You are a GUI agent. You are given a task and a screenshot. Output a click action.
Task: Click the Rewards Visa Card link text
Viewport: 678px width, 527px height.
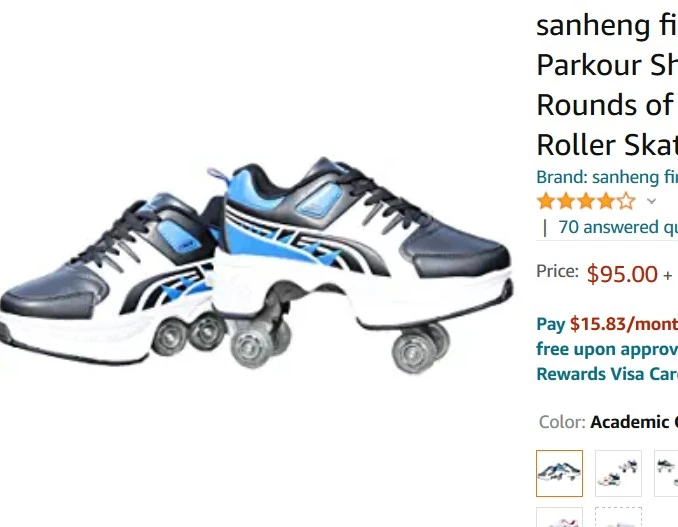pos(607,374)
